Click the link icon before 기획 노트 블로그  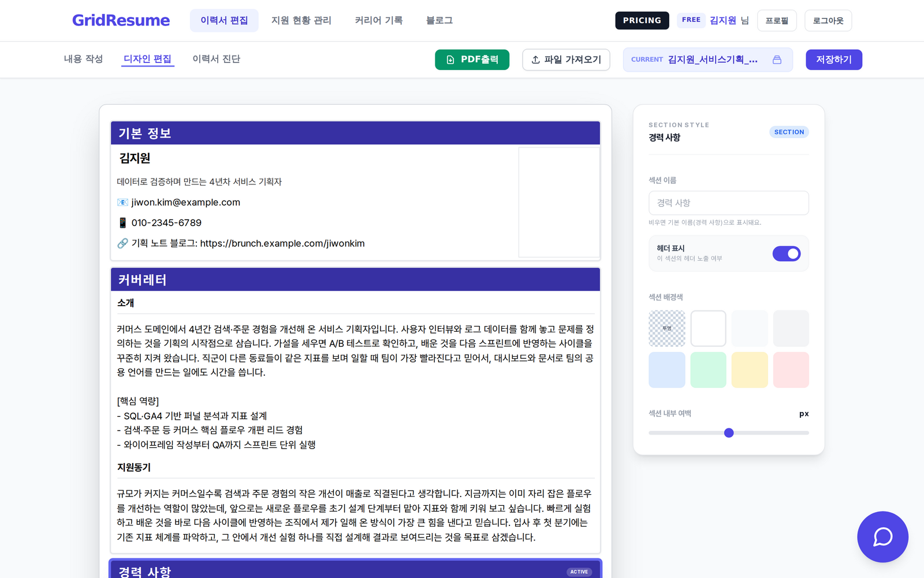click(x=122, y=243)
